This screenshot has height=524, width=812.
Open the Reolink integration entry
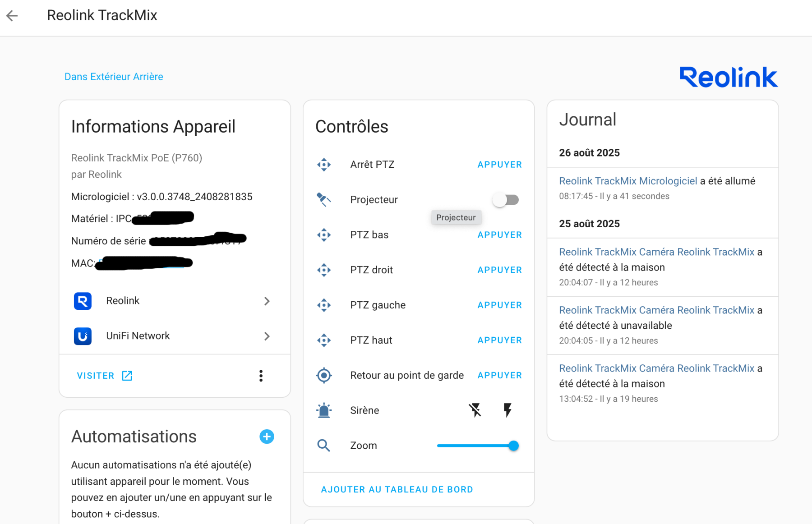click(175, 301)
